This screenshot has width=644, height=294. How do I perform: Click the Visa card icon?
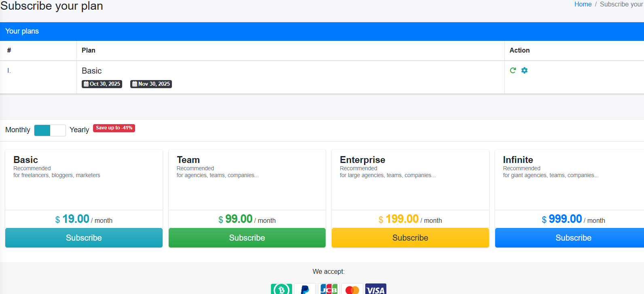(x=375, y=289)
